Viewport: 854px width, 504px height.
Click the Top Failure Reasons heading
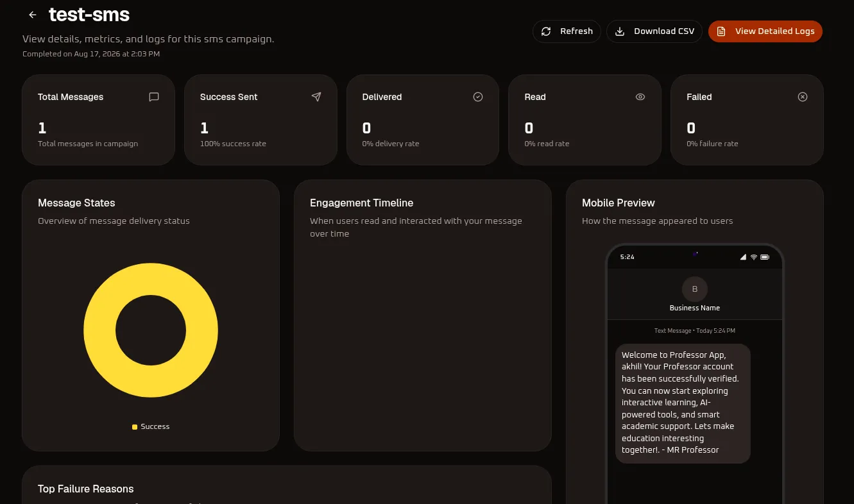point(86,489)
